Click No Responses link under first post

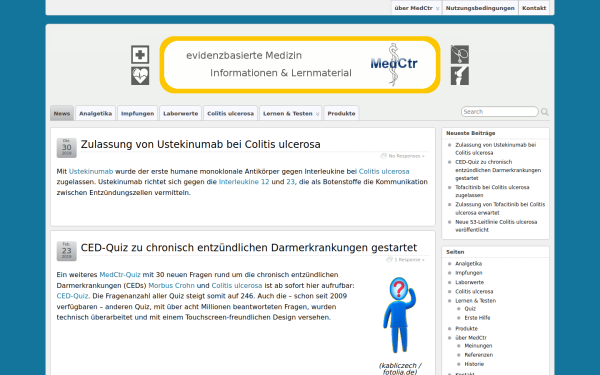(x=406, y=156)
